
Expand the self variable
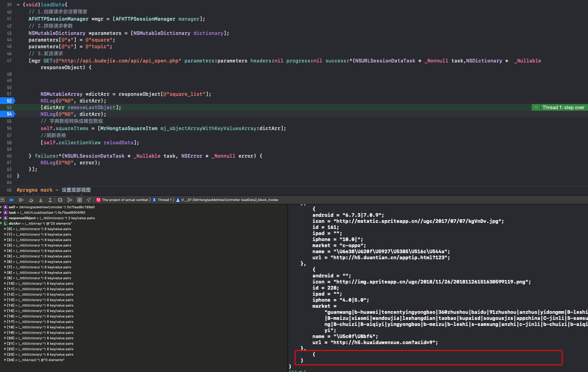[2, 207]
